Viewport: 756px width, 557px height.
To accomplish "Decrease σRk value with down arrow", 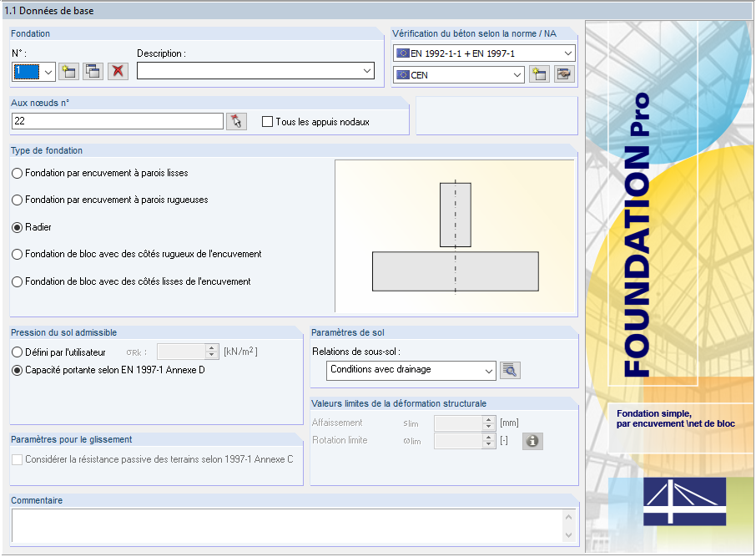I will [212, 355].
